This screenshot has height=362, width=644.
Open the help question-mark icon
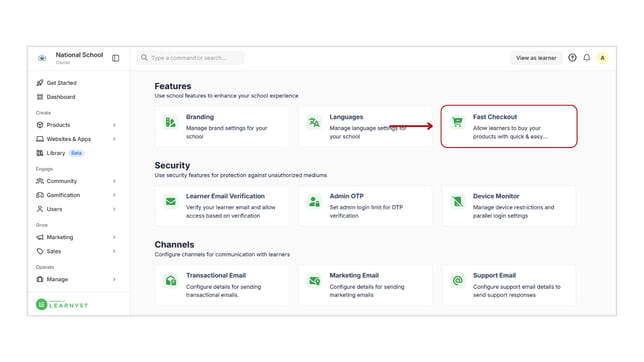[572, 58]
